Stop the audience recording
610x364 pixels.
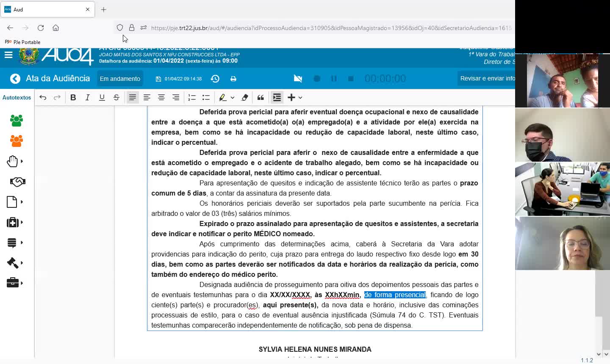[351, 79]
